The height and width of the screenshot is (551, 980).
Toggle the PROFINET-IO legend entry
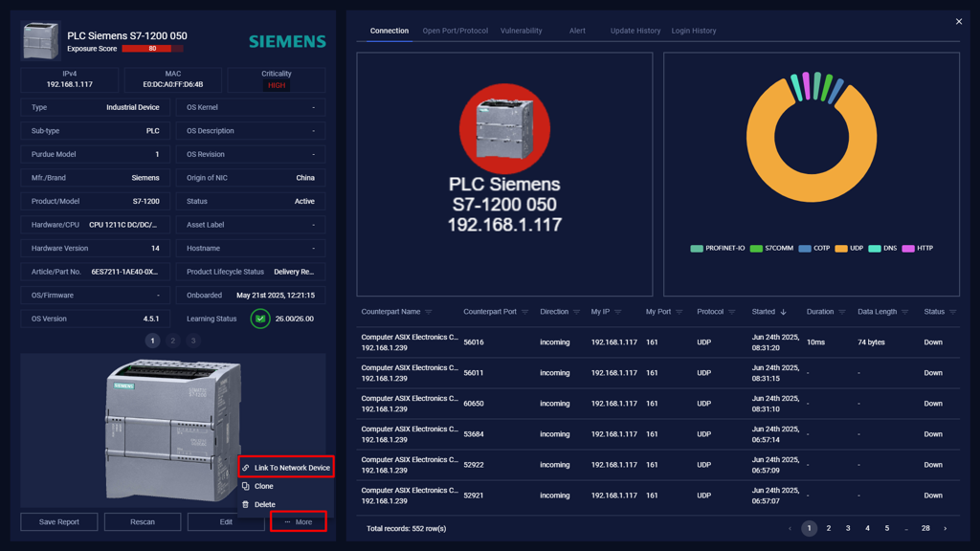pyautogui.click(x=718, y=248)
